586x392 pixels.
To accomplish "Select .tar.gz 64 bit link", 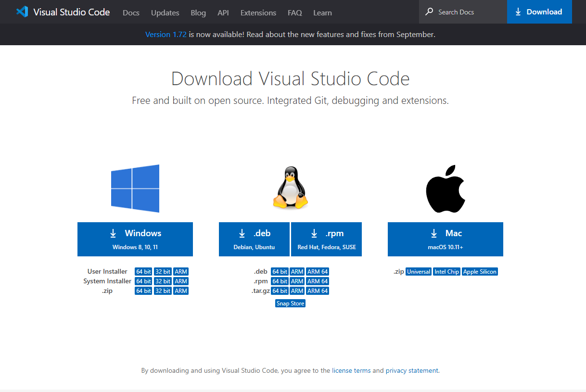I will [x=280, y=291].
